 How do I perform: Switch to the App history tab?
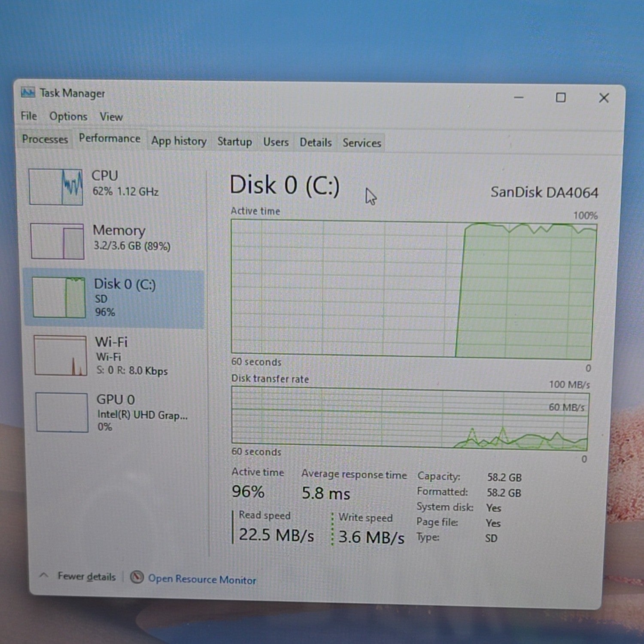179,141
